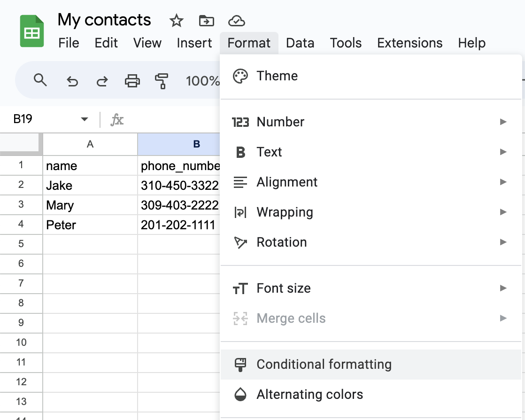Open the Tools menu
The image size is (525, 420).
[x=346, y=43]
